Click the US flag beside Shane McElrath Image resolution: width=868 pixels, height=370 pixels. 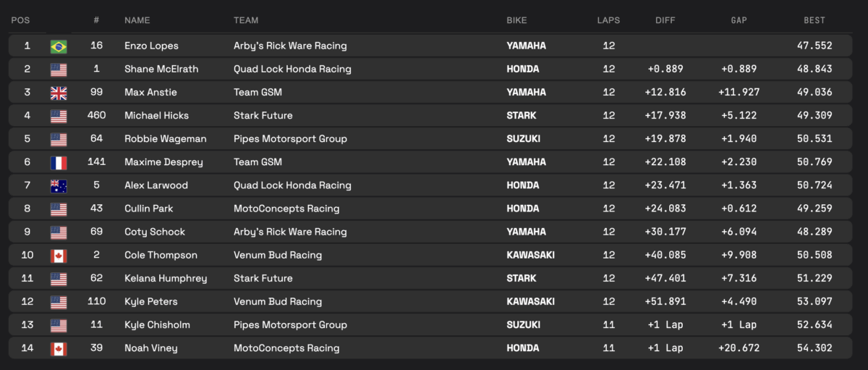click(x=59, y=70)
